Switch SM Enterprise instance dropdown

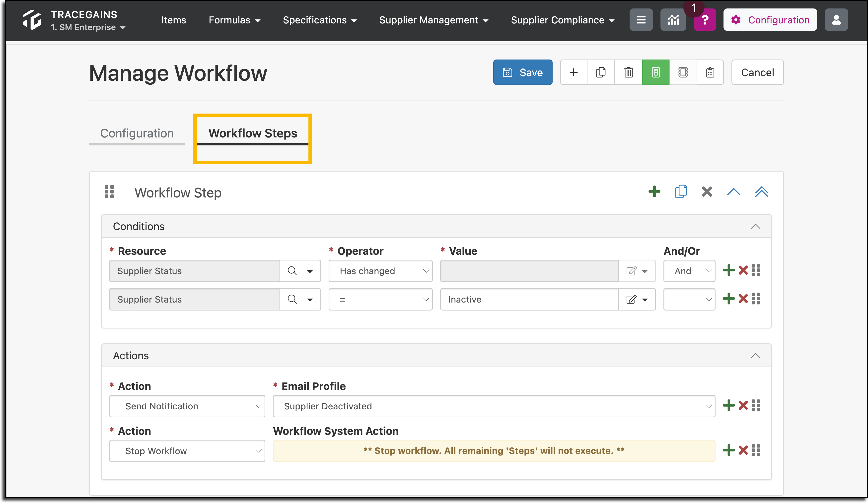pyautogui.click(x=88, y=27)
